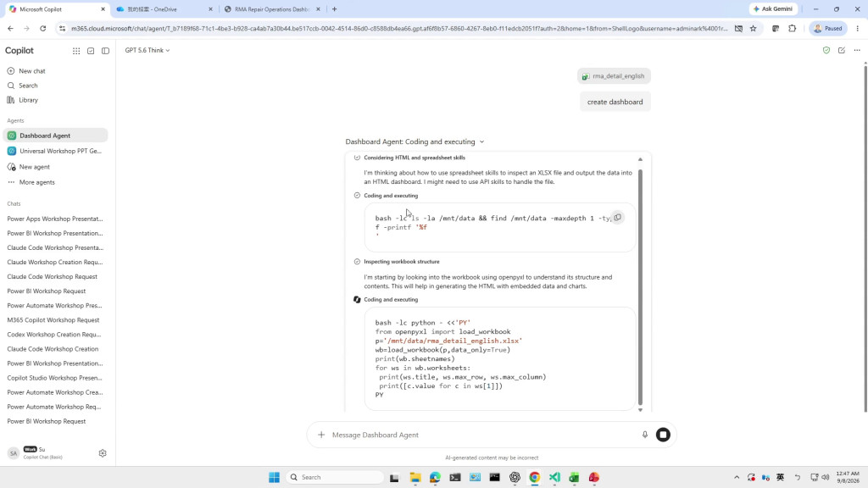Open the tasks checklist icon beside Copilot
This screenshot has height=488, width=868.
pos(91,51)
